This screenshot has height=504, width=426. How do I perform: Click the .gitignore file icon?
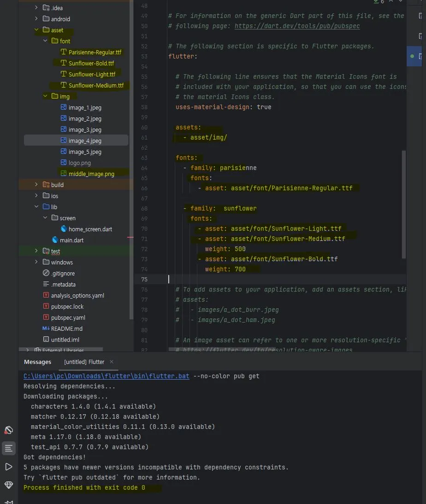(x=46, y=273)
